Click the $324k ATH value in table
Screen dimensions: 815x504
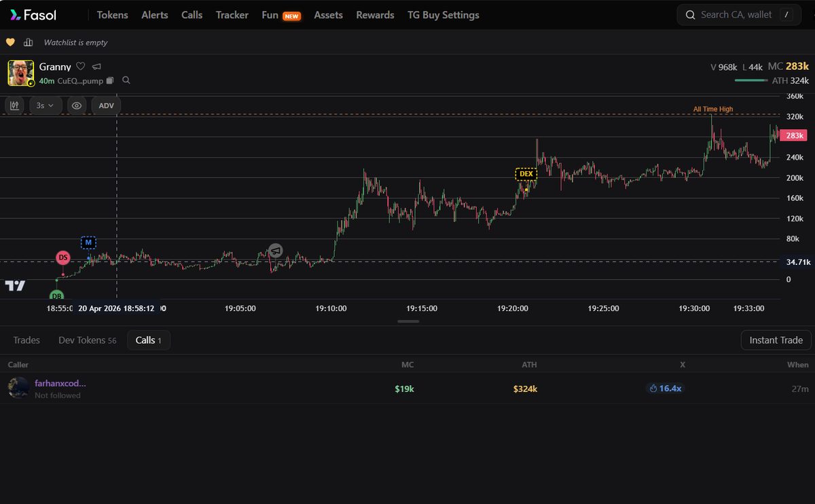525,389
